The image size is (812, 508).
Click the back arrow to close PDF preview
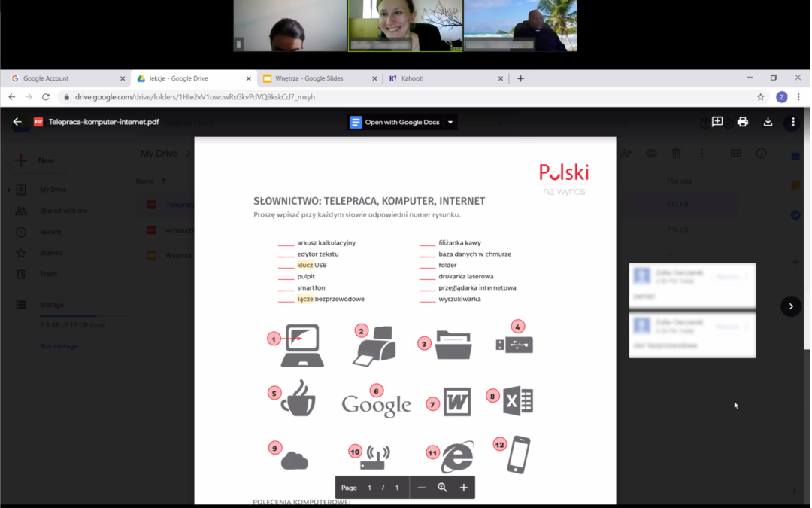(x=17, y=122)
